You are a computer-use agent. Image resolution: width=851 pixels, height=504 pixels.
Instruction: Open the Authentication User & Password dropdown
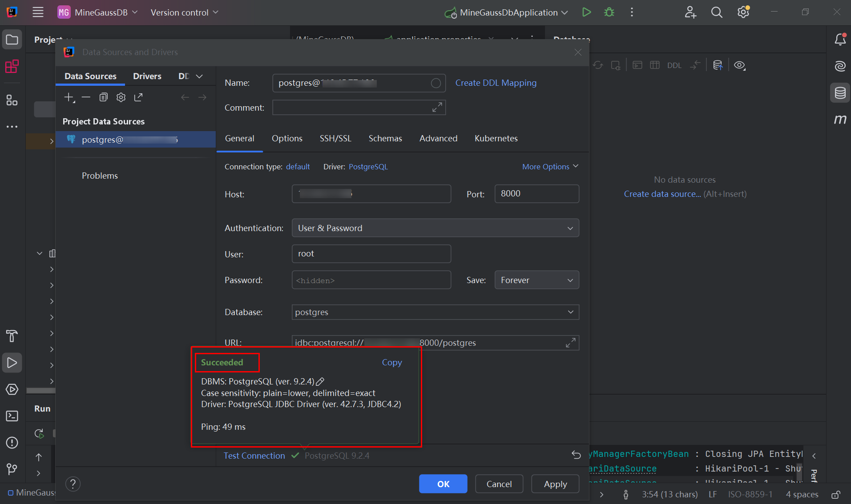tap(435, 228)
